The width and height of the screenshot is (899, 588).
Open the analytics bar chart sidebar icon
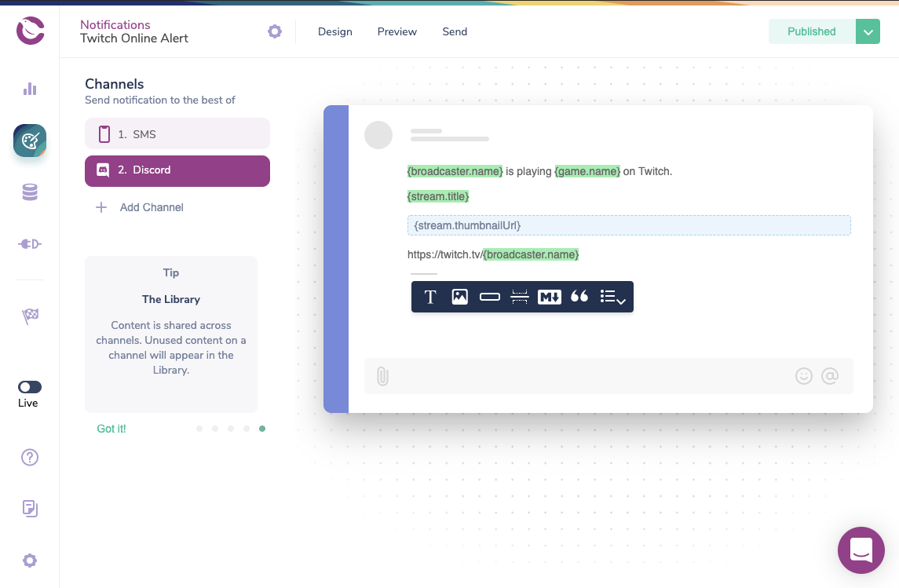30,89
